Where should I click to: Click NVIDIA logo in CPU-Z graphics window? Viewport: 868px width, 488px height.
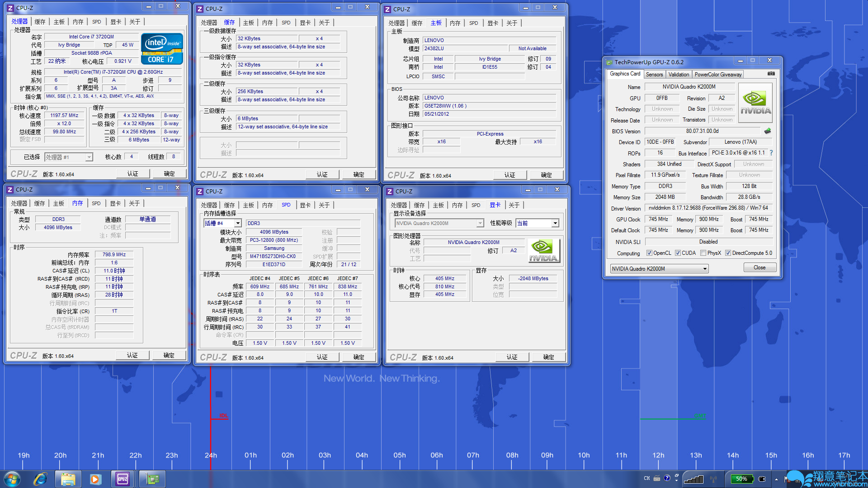pos(544,251)
